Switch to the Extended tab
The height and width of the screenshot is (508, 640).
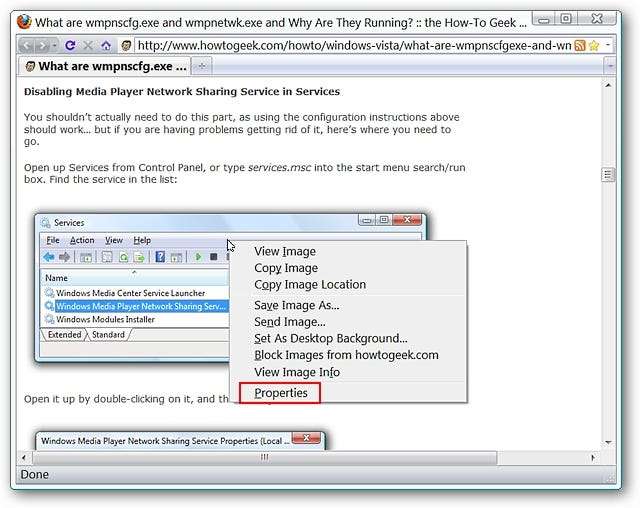tap(64, 335)
